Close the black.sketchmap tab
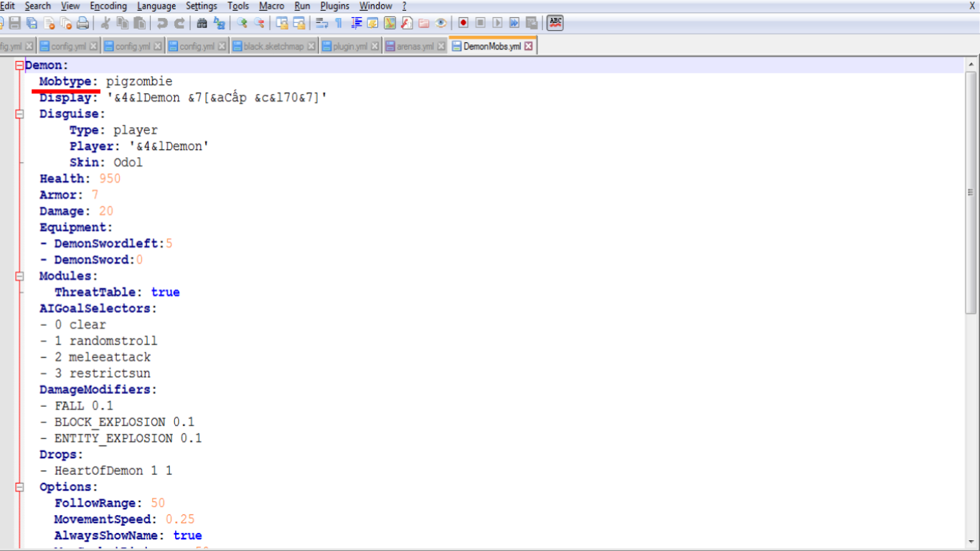Image resolution: width=980 pixels, height=551 pixels. tap(311, 47)
